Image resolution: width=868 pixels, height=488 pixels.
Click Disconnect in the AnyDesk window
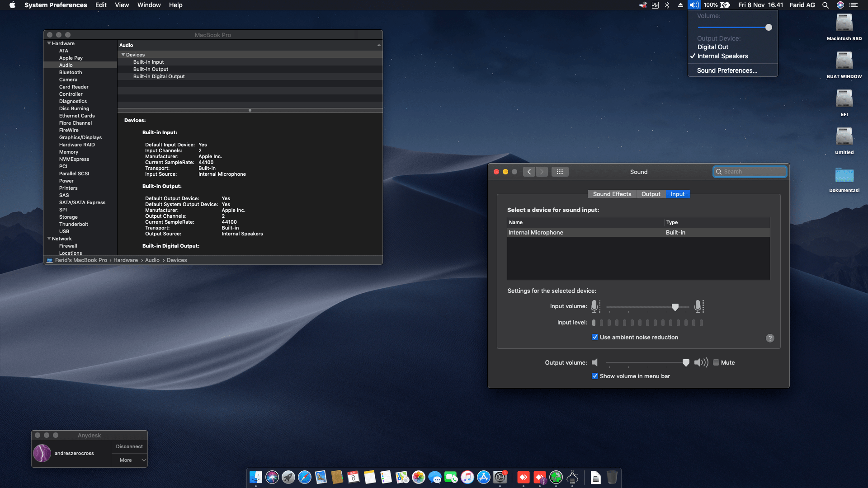(x=129, y=446)
